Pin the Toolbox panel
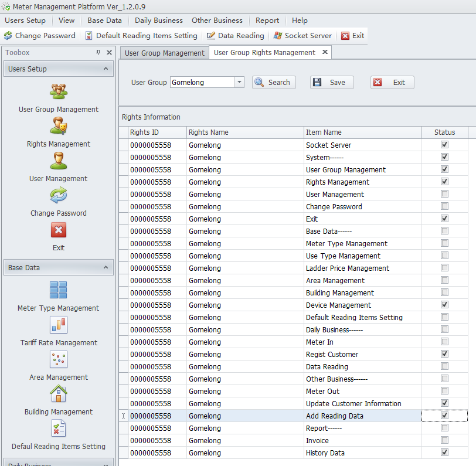Image resolution: width=476 pixels, height=466 pixels. coord(98,53)
